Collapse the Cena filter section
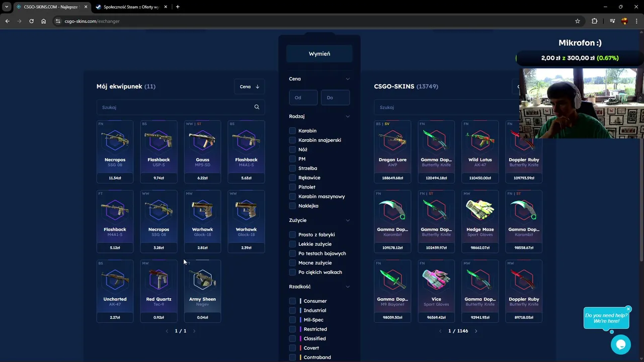The width and height of the screenshot is (644, 362). tap(348, 79)
